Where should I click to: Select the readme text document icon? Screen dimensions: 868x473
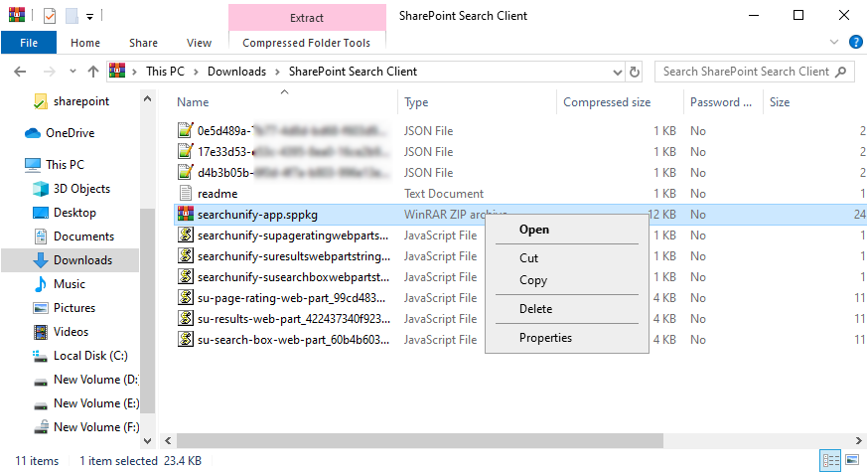(184, 194)
